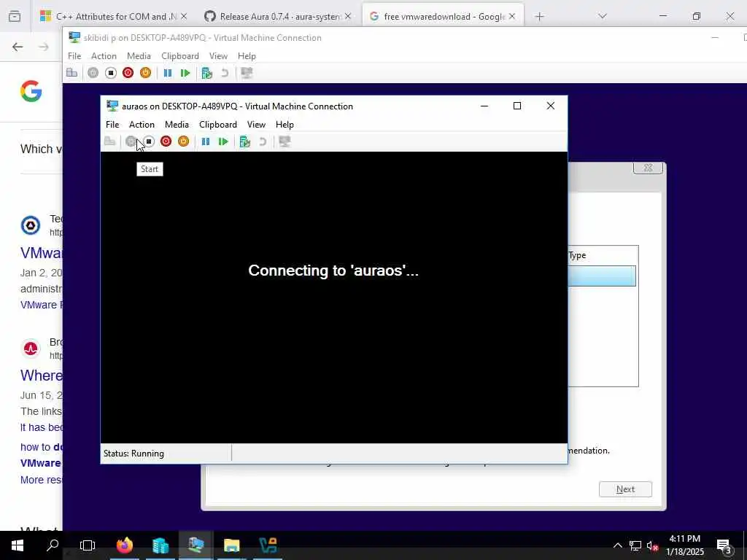The height and width of the screenshot is (560, 747).
Task: Turn off auraos VM with the stop icon
Action: [x=149, y=141]
